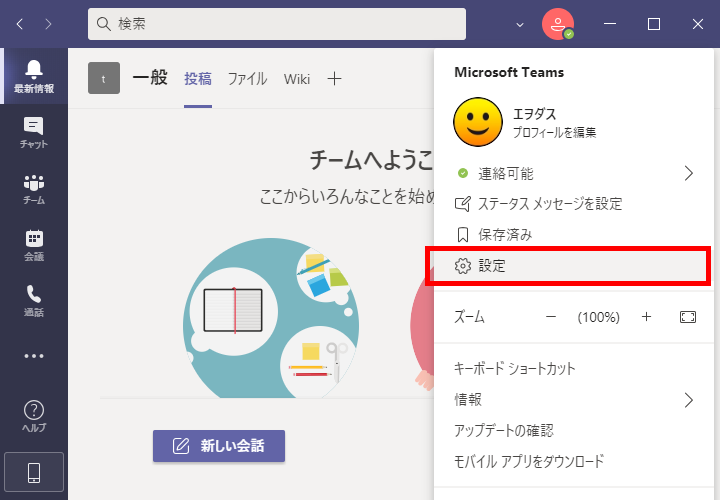720x500 pixels.
Task: Open キーボード ショートカット menu item
Action: pos(574,369)
